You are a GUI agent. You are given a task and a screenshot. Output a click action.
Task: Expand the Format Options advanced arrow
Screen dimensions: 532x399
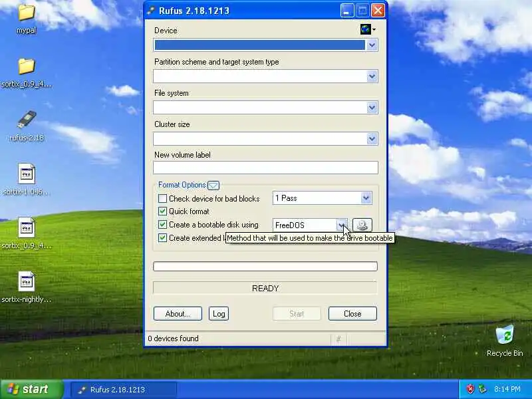click(x=213, y=186)
